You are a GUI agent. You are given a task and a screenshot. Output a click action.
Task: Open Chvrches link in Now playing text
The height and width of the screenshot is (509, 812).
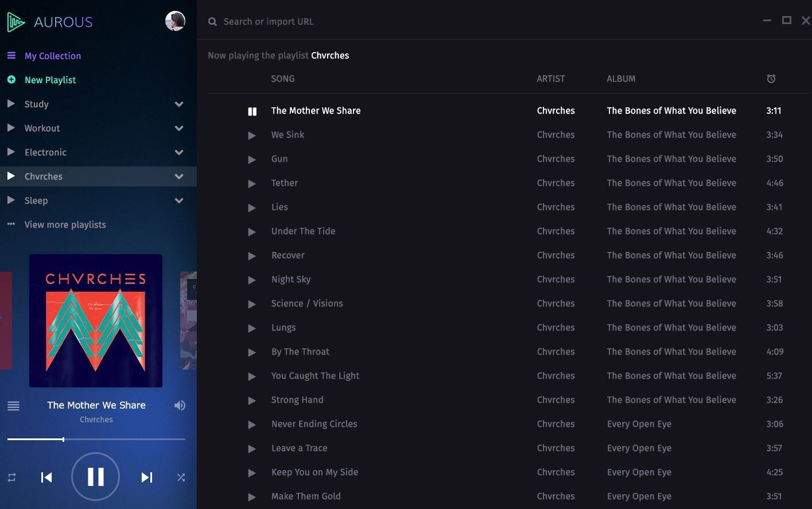pos(330,56)
